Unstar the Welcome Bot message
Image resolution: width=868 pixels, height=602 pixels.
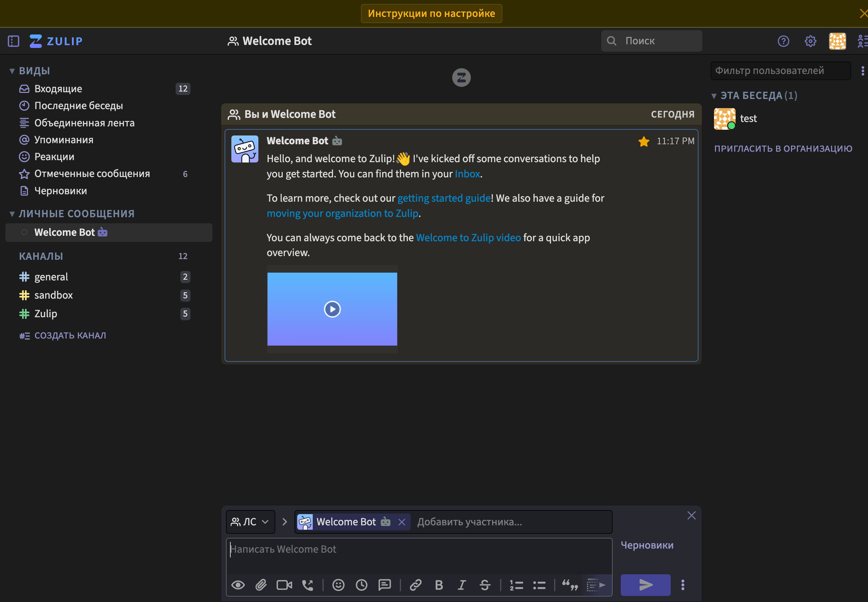pos(644,142)
